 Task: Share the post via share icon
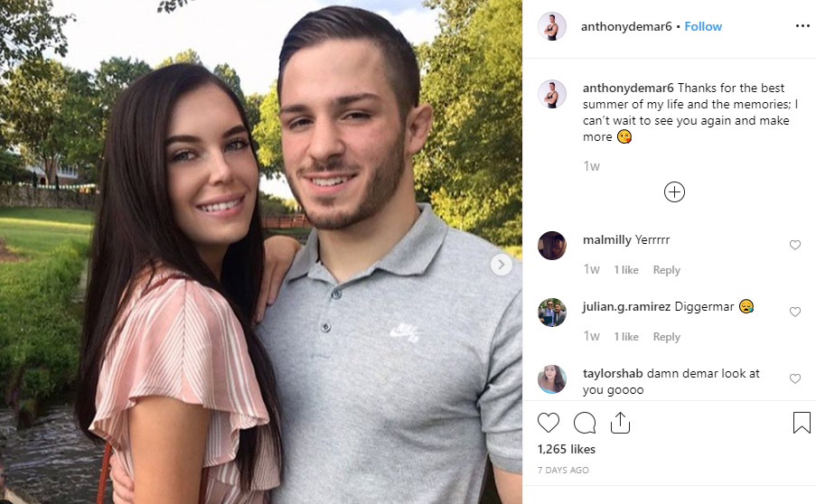tap(620, 423)
